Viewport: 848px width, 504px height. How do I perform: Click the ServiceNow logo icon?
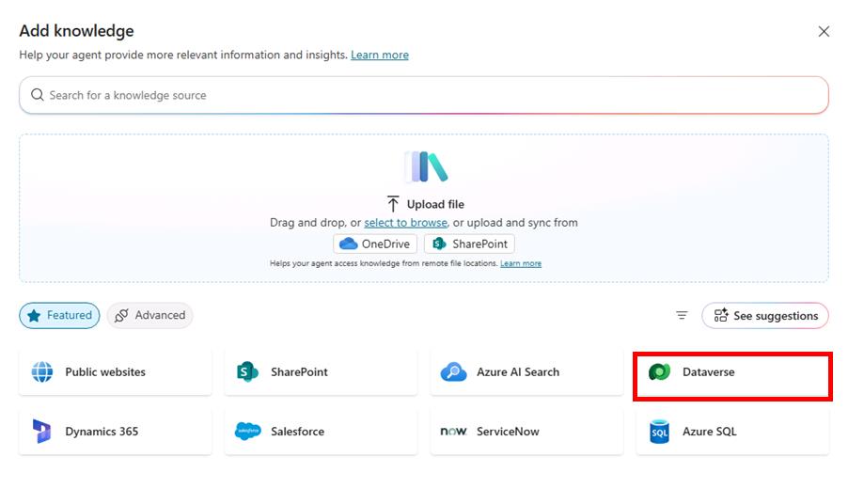point(453,432)
